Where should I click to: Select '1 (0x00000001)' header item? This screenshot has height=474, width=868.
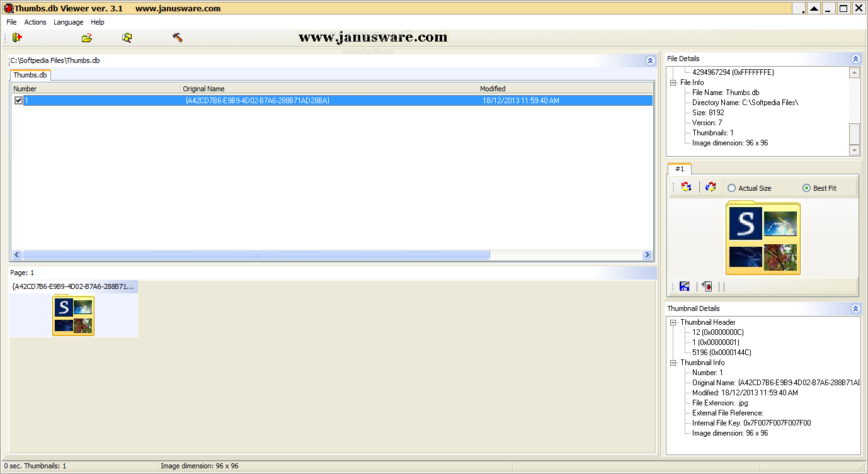(x=716, y=342)
